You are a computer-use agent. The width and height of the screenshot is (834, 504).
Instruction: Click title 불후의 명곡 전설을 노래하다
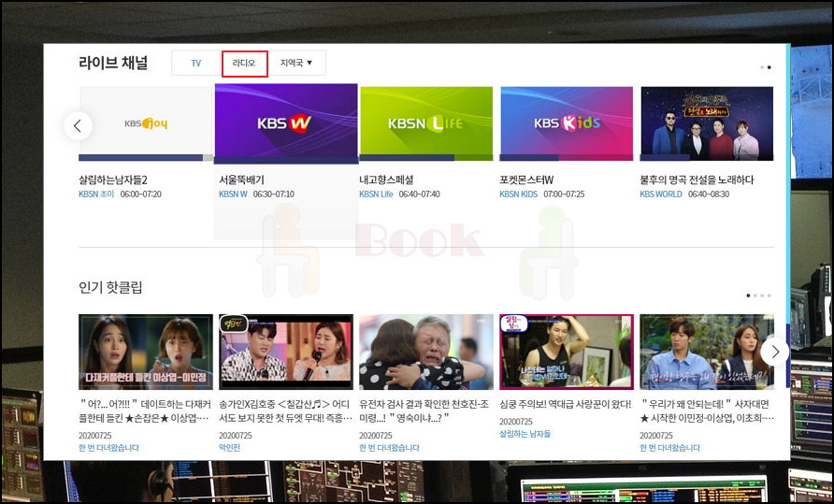[x=697, y=180]
